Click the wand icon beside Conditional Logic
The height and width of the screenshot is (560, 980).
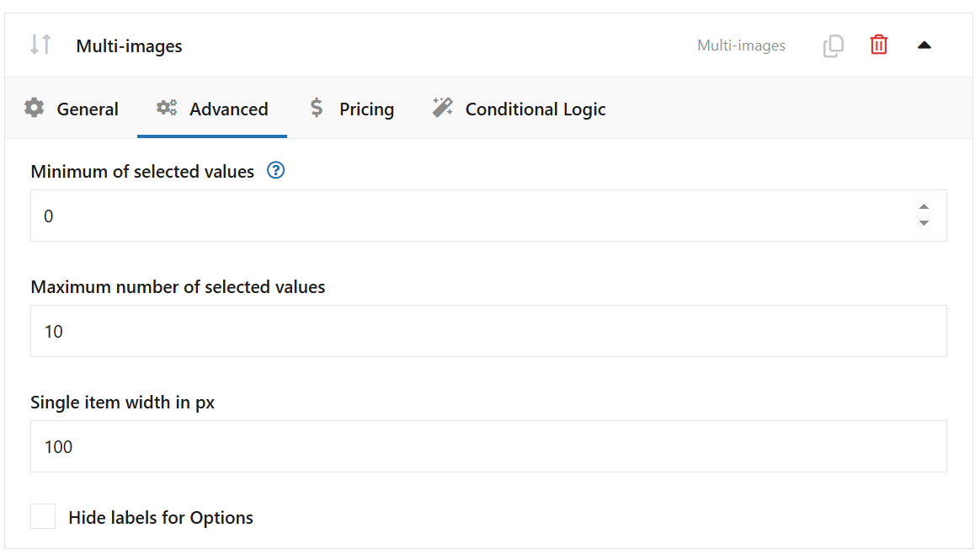(442, 107)
